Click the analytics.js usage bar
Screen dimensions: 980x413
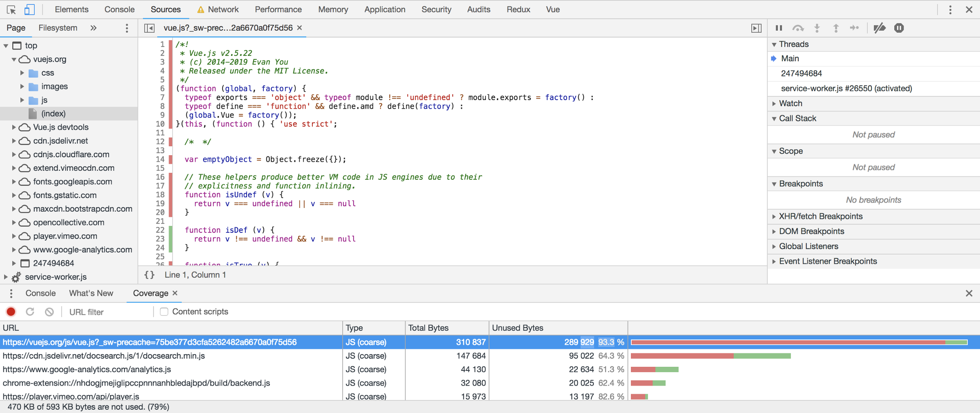click(x=655, y=369)
